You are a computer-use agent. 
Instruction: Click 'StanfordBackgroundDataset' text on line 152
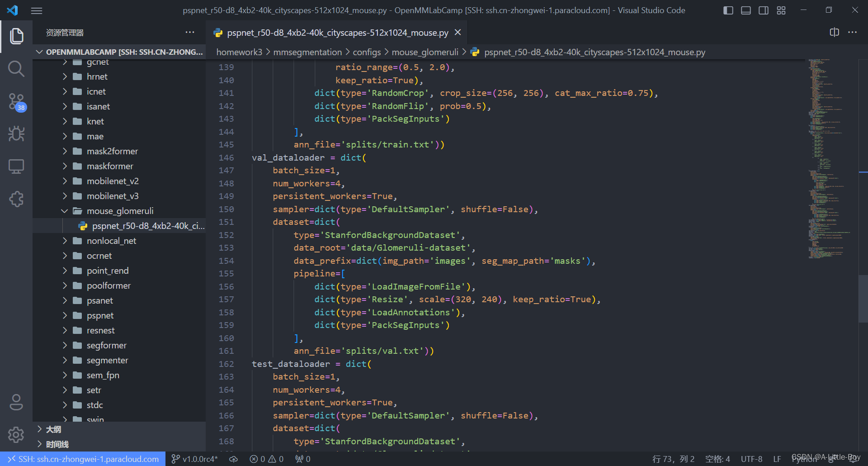pos(390,235)
